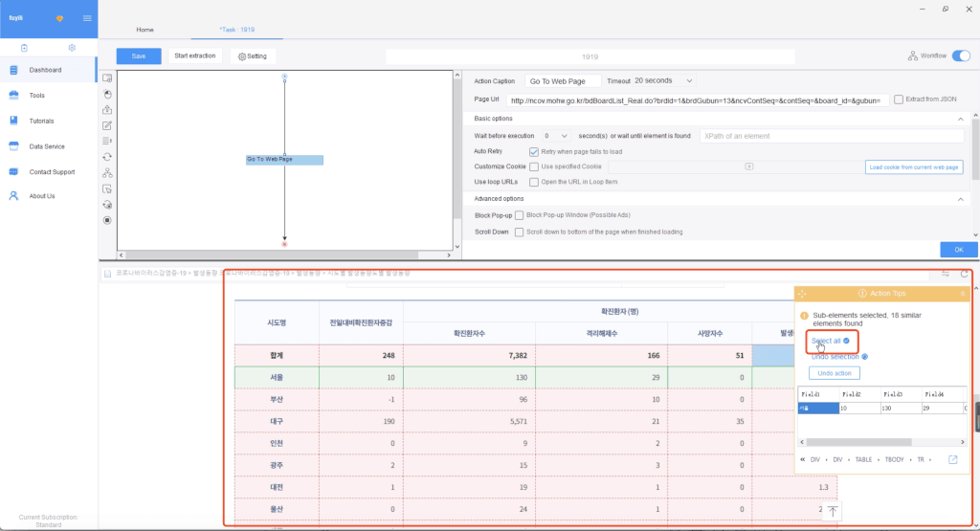
Task: Click the Select all link in Action Tips
Action: (x=826, y=342)
